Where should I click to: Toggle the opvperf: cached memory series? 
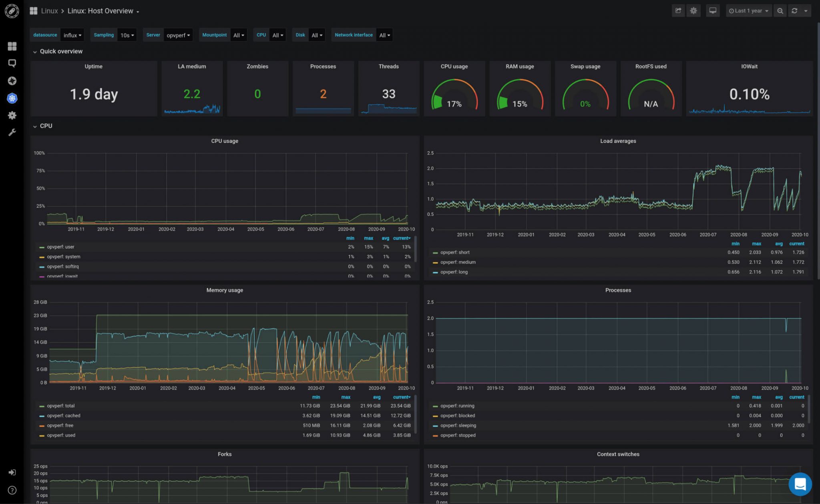point(63,416)
